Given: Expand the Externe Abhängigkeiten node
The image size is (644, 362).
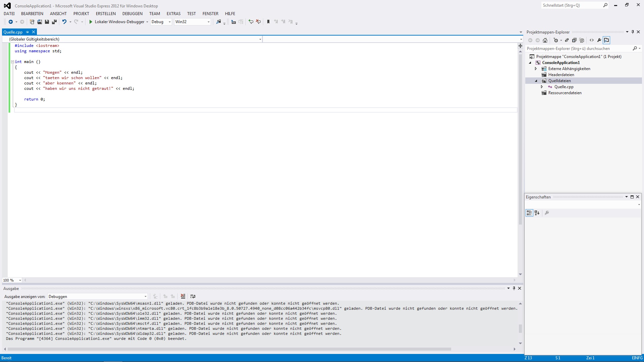Looking at the screenshot, I should click(x=536, y=69).
